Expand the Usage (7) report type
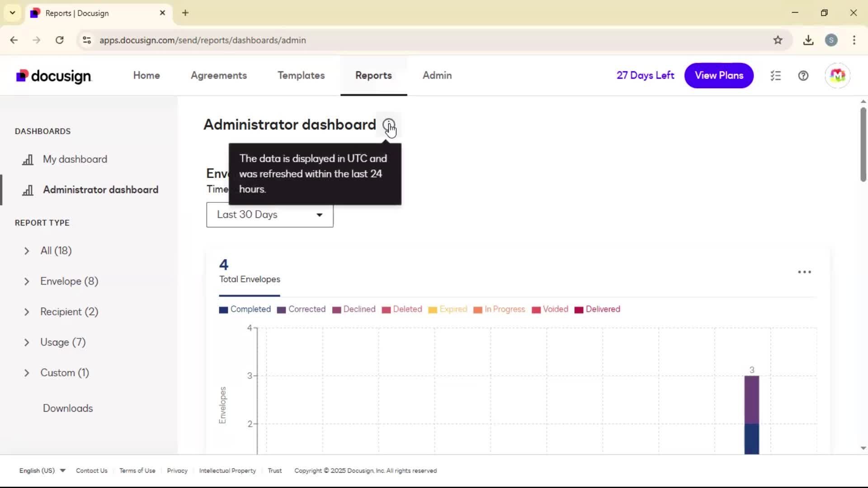The width and height of the screenshot is (868, 488). coord(27,343)
